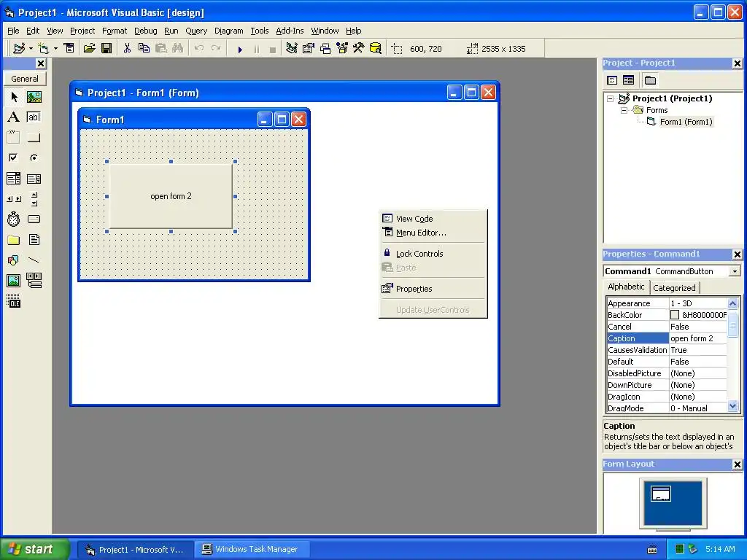
Task: Click the Find binoculars icon
Action: click(x=178, y=49)
